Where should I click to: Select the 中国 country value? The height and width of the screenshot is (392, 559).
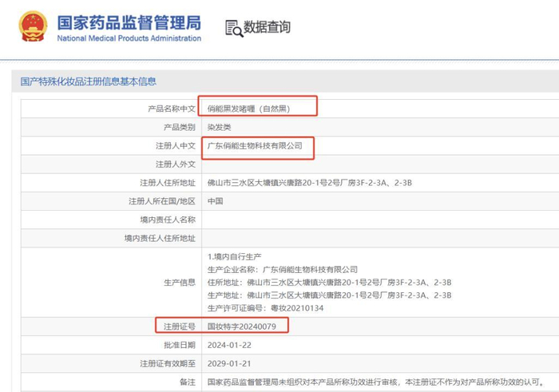[x=216, y=201]
